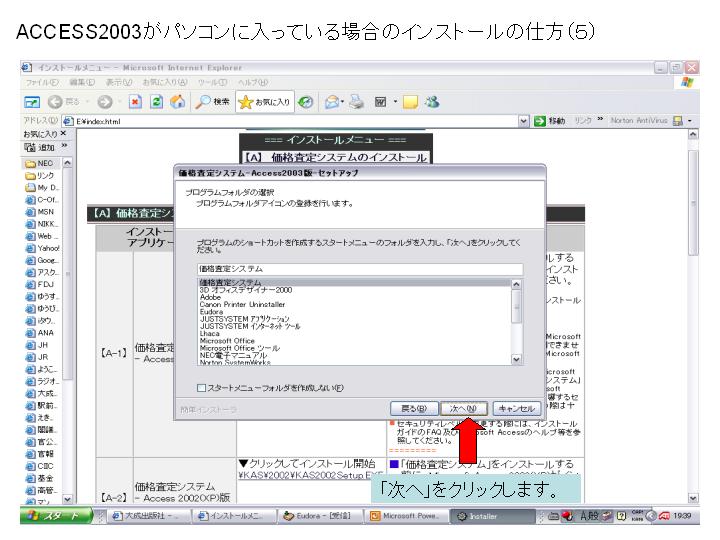The width and height of the screenshot is (720, 540).
Task: Expand the chevron next to Add (追加)
Action: coord(64,146)
